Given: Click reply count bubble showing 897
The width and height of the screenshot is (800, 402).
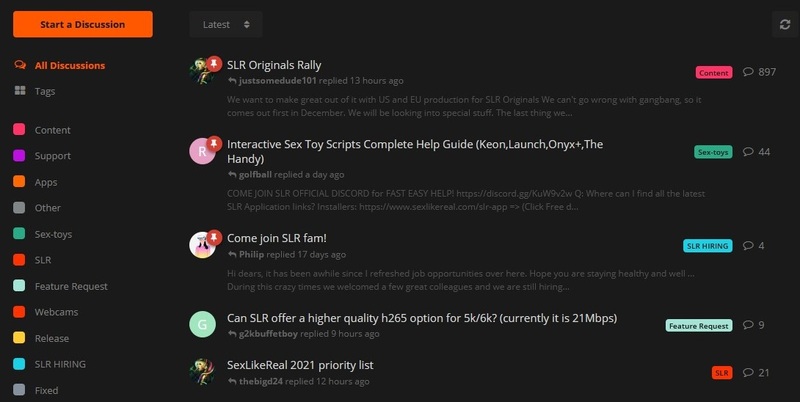Looking at the screenshot, I should (x=759, y=72).
